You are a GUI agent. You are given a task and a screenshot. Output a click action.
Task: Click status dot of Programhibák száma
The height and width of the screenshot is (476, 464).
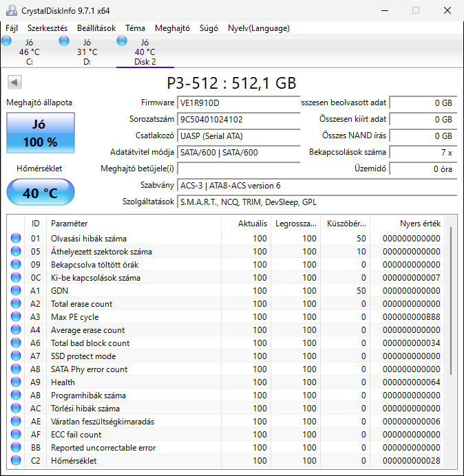pyautogui.click(x=16, y=395)
